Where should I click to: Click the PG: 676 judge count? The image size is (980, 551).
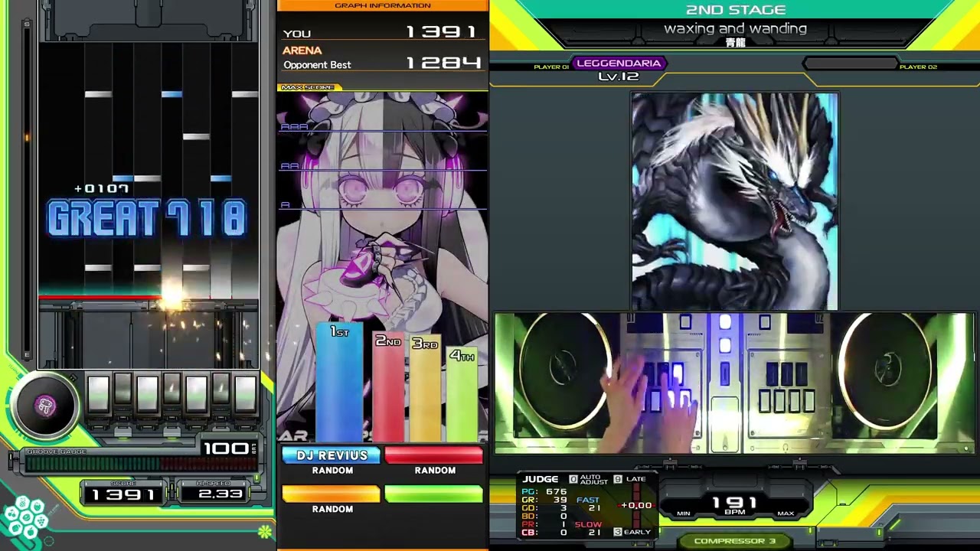[x=544, y=492]
